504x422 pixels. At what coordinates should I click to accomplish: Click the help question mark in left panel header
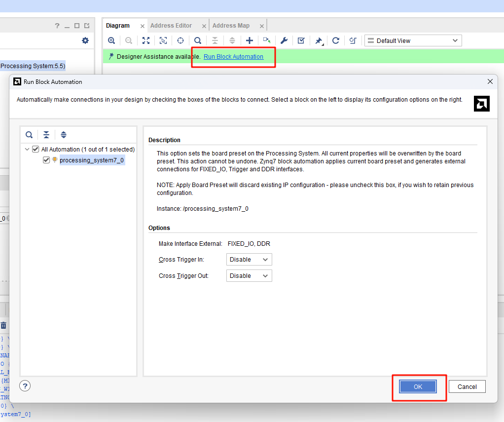click(x=57, y=26)
